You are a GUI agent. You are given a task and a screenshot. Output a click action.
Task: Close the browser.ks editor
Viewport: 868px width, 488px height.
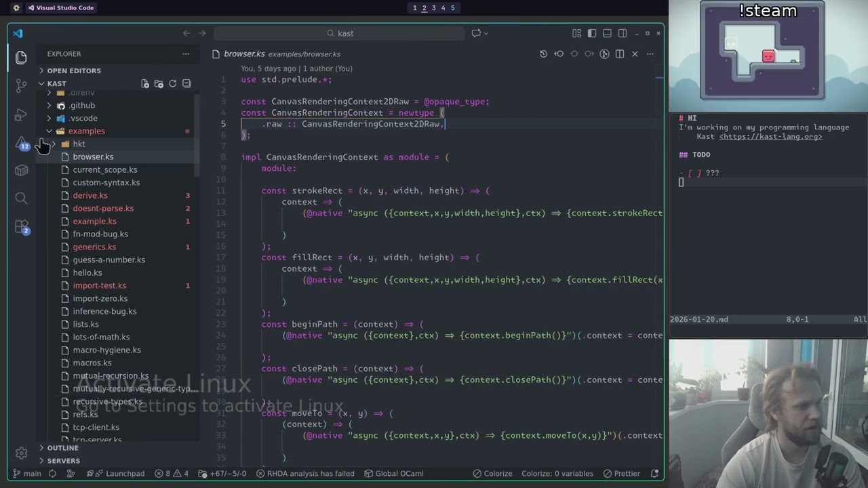tap(635, 54)
